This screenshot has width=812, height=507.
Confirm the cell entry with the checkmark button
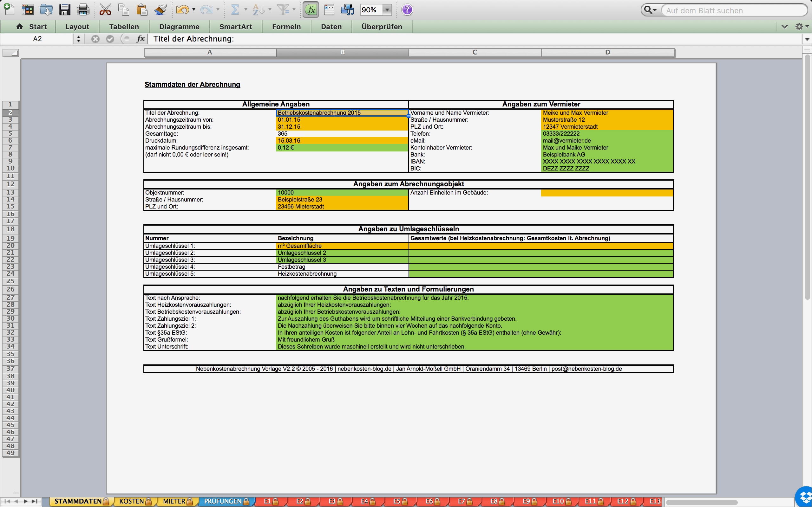point(110,39)
